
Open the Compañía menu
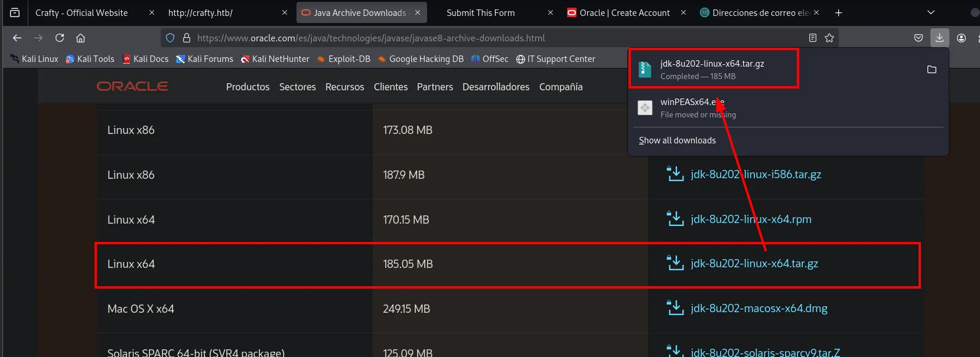pyautogui.click(x=561, y=87)
